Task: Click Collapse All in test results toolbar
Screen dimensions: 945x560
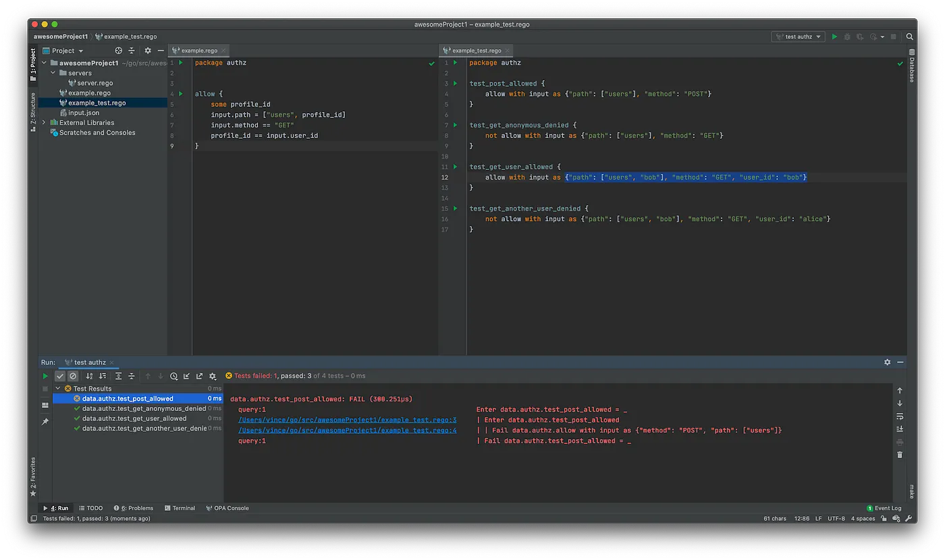Action: [x=132, y=376]
